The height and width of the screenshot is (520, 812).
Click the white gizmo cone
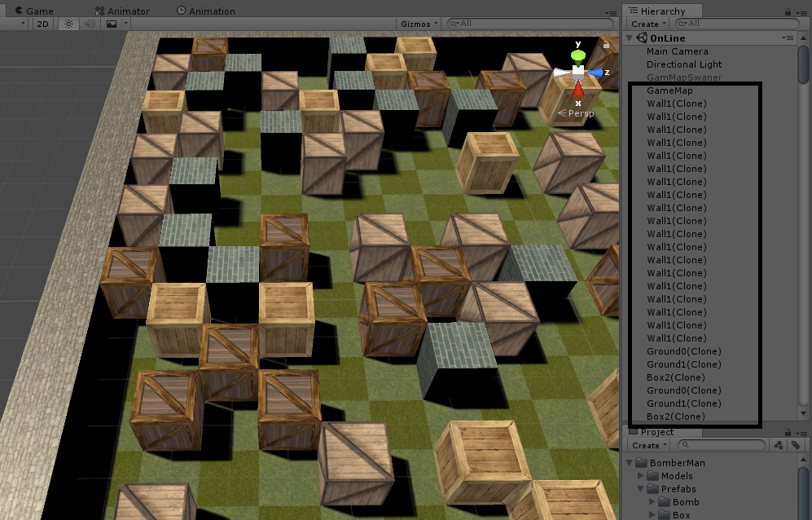pyautogui.click(x=561, y=73)
